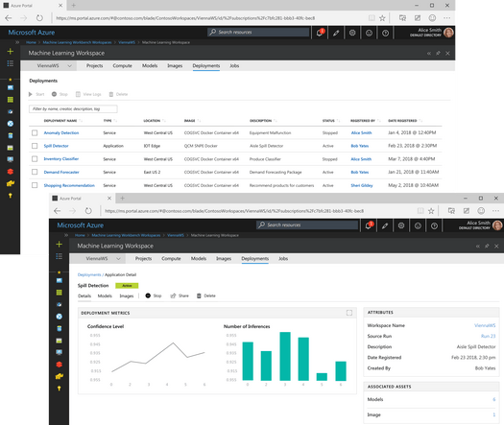Click blue database cylinder icon in back sidebar
This screenshot has width=504, height=425.
point(11,135)
